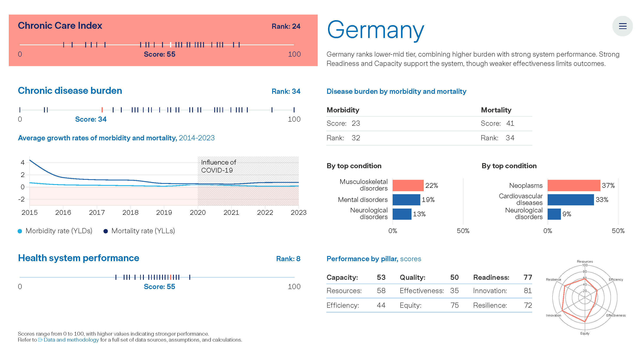
Task: Click the Mortality column header
Action: [x=496, y=110]
